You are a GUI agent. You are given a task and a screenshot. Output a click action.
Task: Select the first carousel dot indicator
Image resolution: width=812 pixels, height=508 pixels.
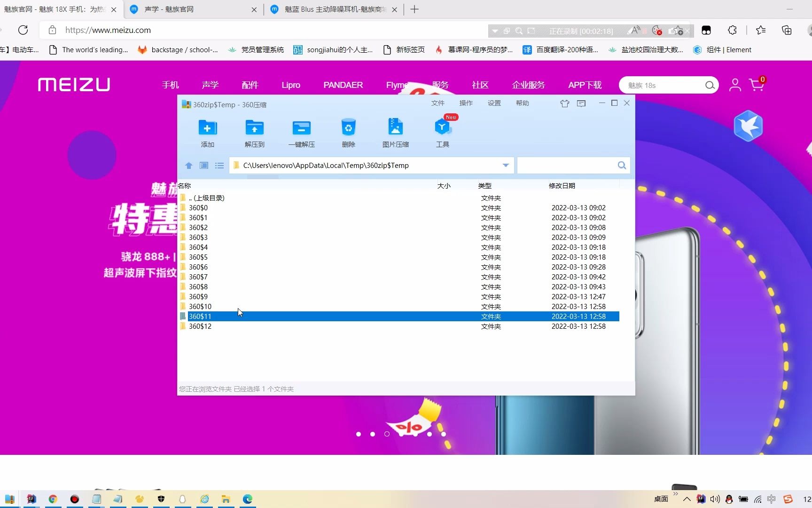(359, 434)
